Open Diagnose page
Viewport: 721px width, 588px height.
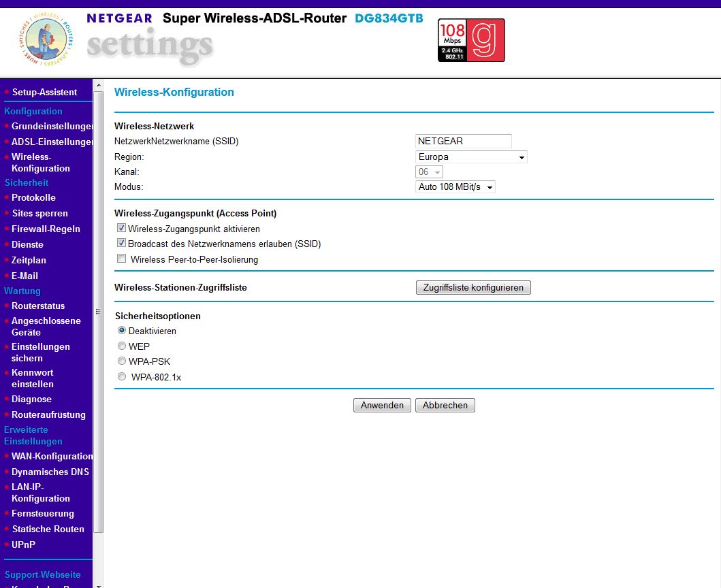[x=31, y=399]
